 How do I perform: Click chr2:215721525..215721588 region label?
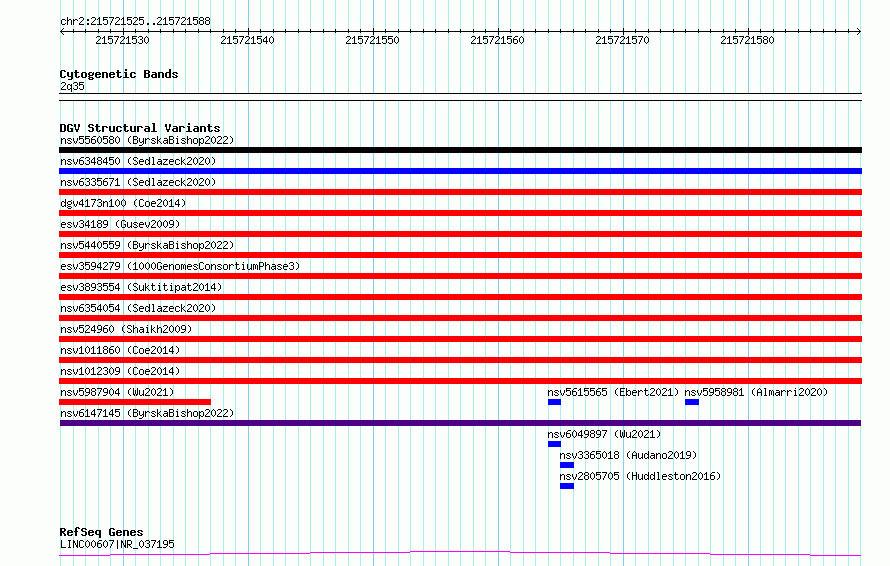point(135,22)
